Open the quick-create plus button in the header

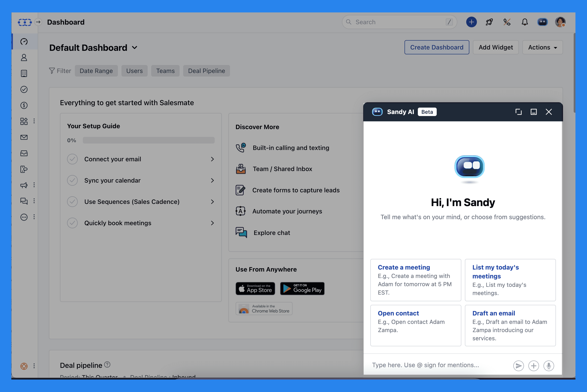click(471, 22)
